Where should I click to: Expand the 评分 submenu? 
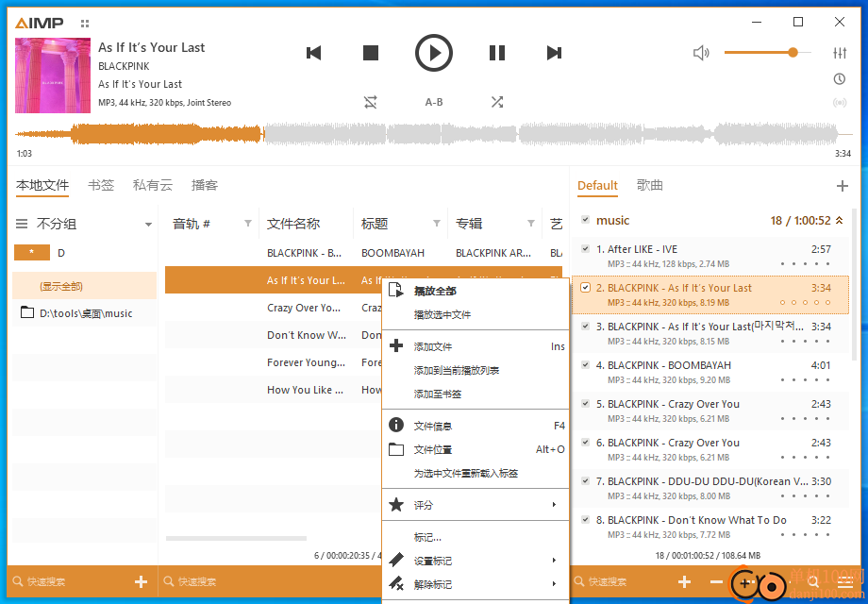pyautogui.click(x=476, y=505)
